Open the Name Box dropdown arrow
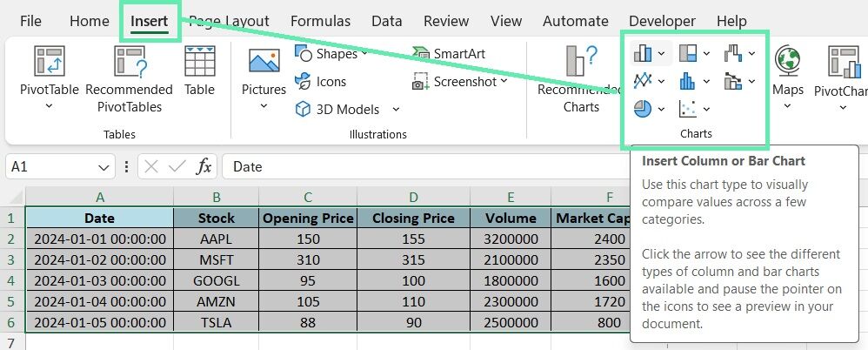 pyautogui.click(x=103, y=167)
